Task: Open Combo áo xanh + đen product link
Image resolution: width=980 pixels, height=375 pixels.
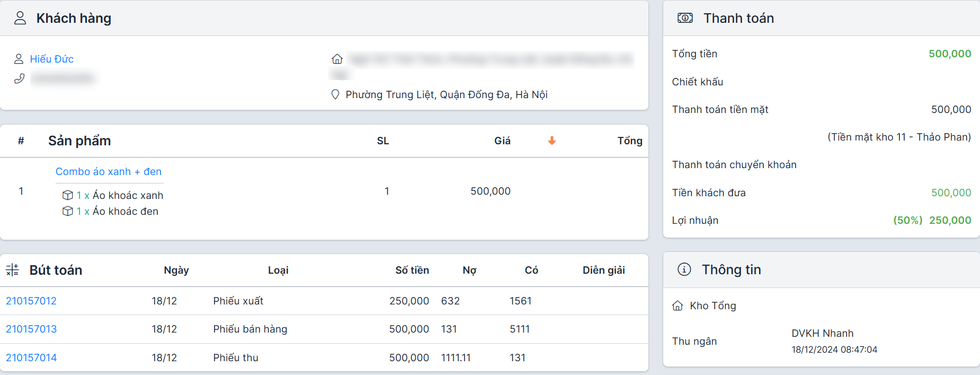Action: [x=109, y=171]
